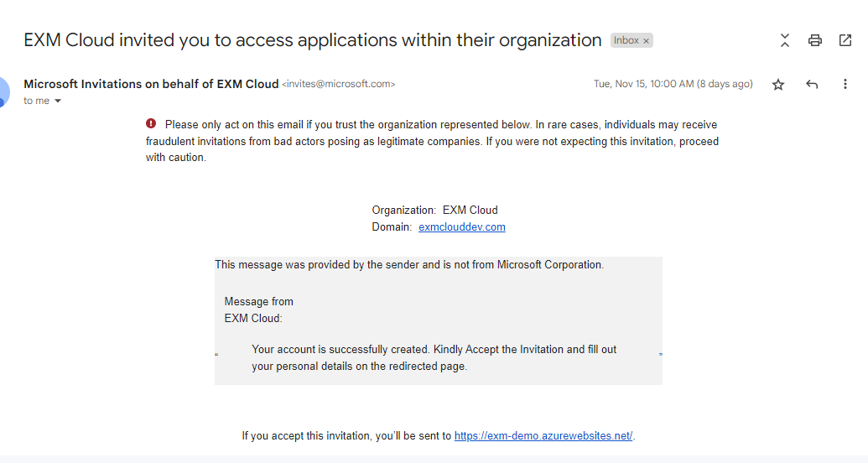Click the email date timestamp

673,84
